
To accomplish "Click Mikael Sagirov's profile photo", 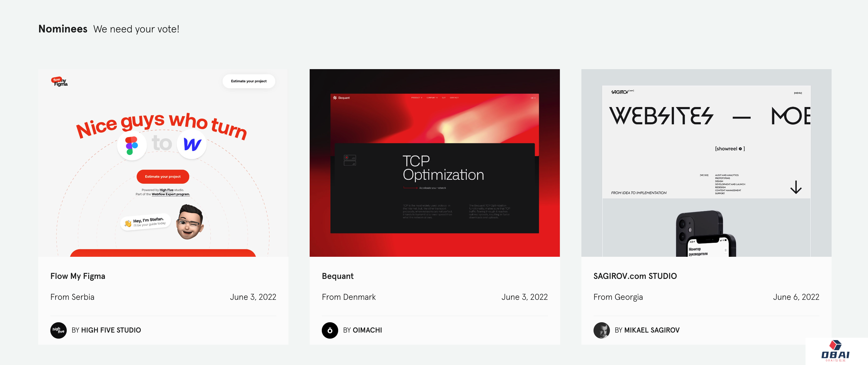I will pos(601,330).
